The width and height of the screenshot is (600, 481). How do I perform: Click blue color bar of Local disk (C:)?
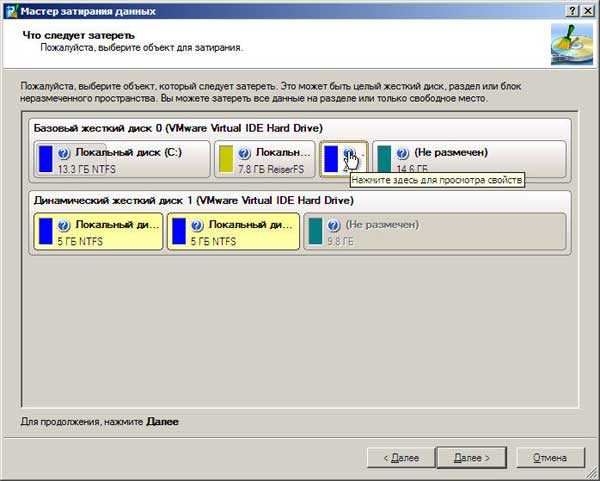46,159
